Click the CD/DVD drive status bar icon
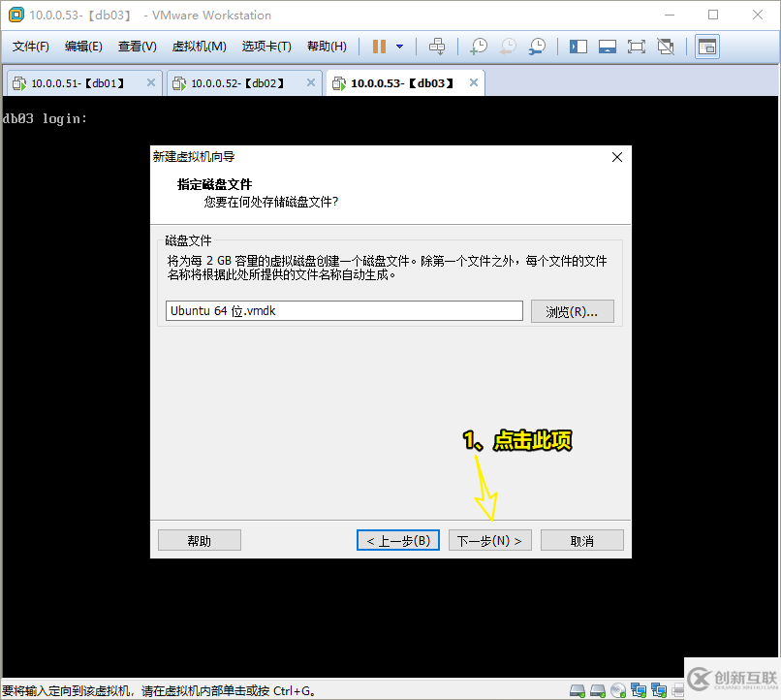Image resolution: width=781 pixels, height=700 pixels. (617, 690)
